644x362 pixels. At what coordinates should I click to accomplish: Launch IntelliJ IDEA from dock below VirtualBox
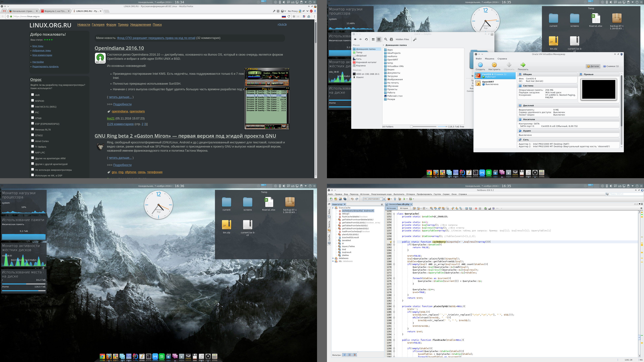pyautogui.click(x=462, y=173)
